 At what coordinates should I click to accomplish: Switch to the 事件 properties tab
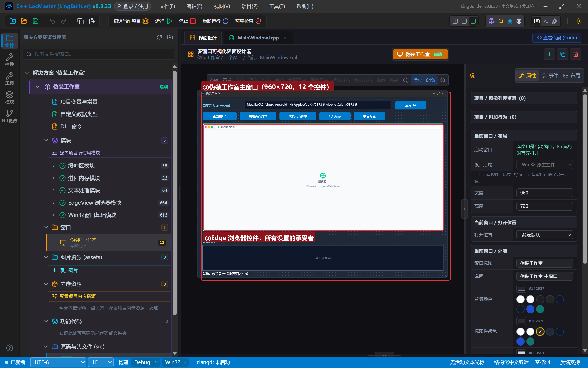550,76
